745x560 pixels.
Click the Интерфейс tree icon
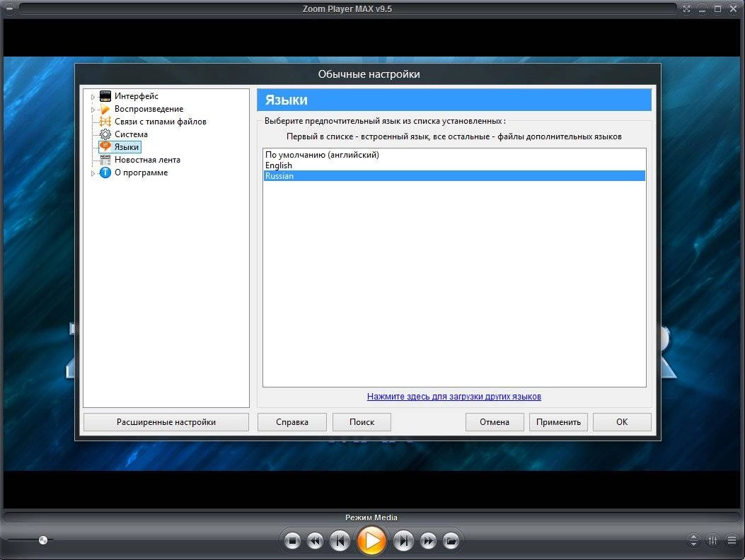tap(105, 96)
